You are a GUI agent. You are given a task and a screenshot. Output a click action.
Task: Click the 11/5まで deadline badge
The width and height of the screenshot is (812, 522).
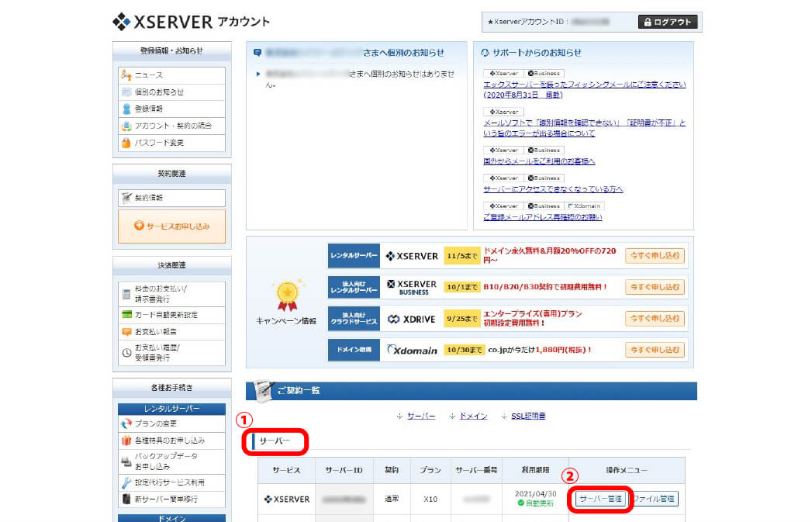462,256
